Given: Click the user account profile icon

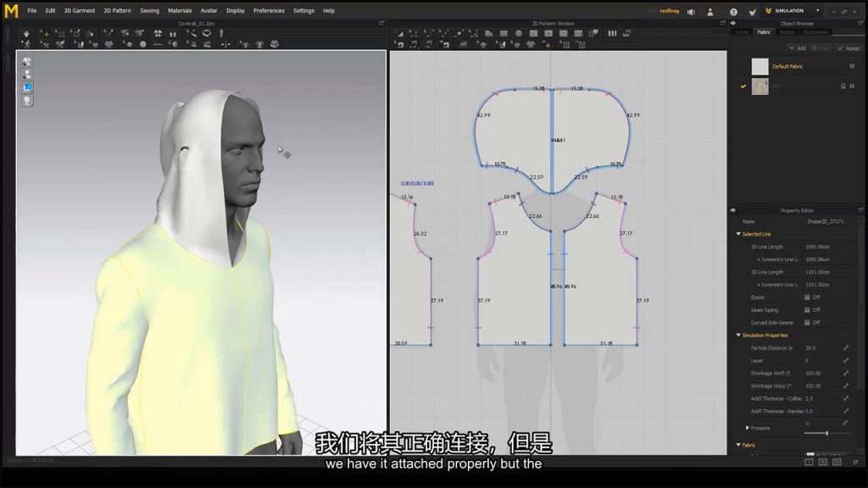Looking at the screenshot, I should click(x=710, y=12).
